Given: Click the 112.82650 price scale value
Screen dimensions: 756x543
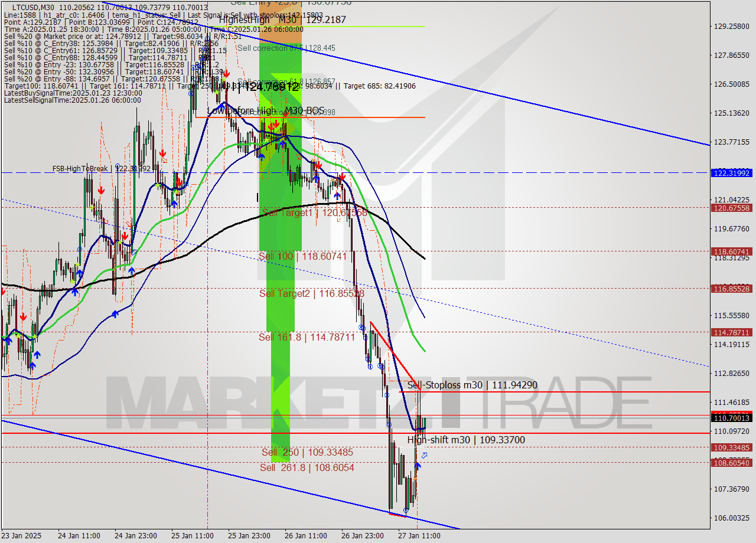Looking at the screenshot, I should coord(731,374).
